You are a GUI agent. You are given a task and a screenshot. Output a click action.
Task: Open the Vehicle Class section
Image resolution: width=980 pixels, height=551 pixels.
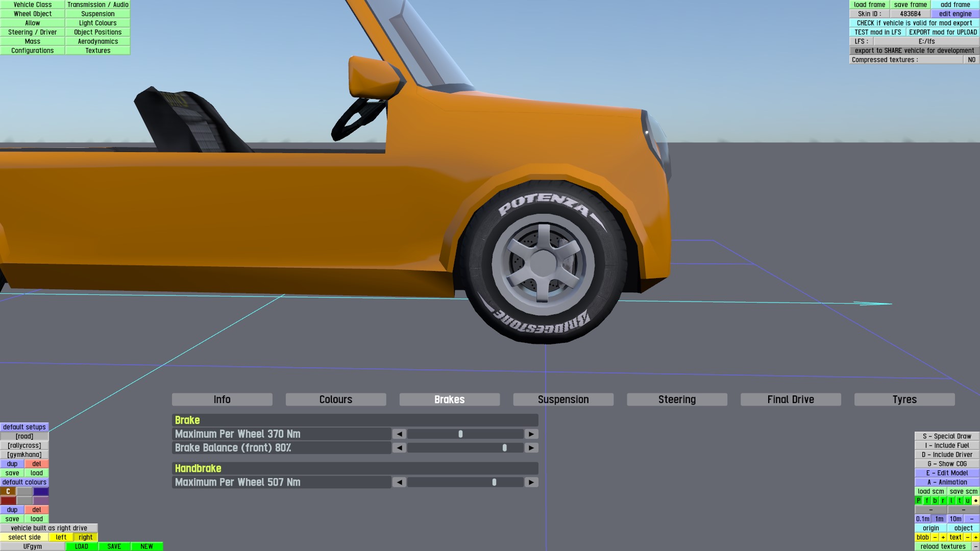pos(33,5)
